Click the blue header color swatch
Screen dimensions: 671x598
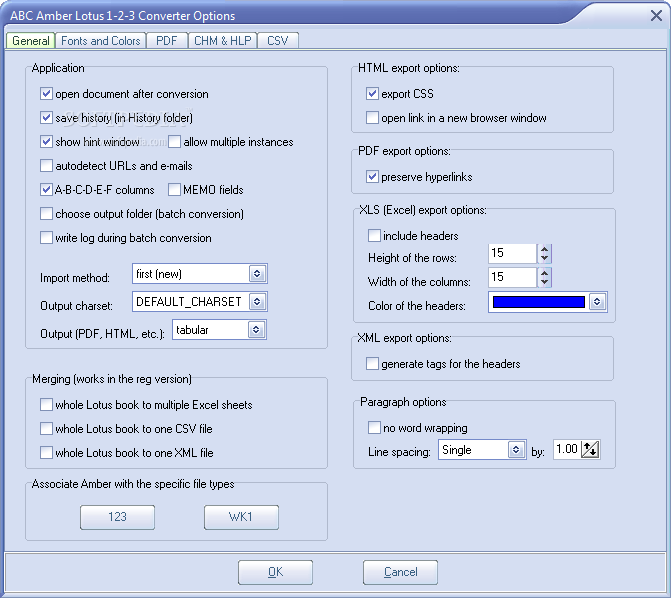[539, 302]
